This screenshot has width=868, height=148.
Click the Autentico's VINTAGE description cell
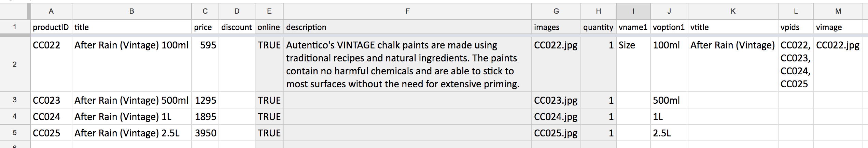pos(407,64)
